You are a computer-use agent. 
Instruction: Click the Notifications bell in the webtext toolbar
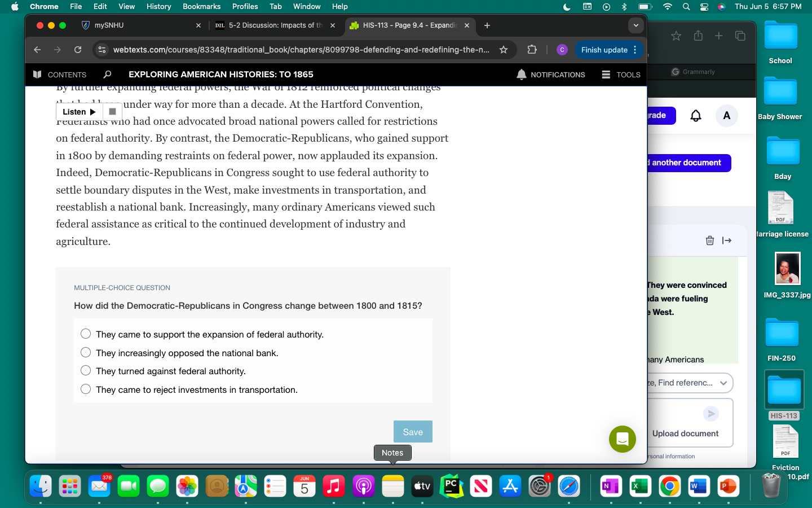[521, 74]
